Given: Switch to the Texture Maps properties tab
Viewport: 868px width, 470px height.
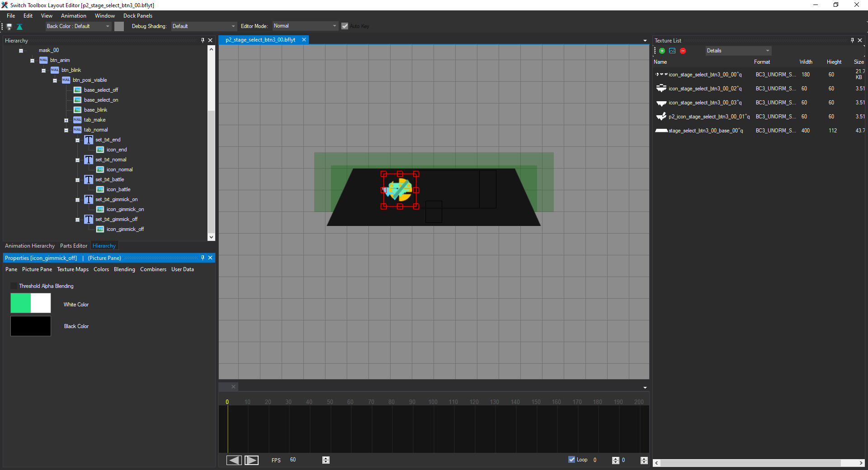Looking at the screenshot, I should tap(72, 269).
